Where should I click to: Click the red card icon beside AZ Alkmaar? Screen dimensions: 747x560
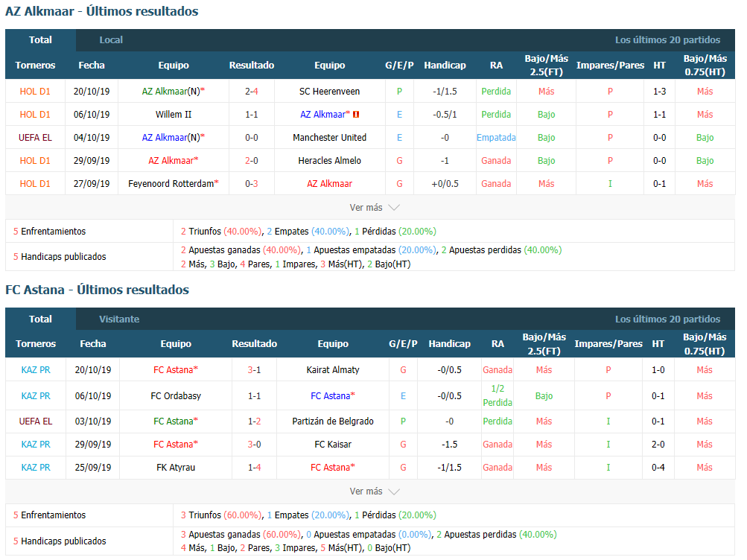[356, 114]
